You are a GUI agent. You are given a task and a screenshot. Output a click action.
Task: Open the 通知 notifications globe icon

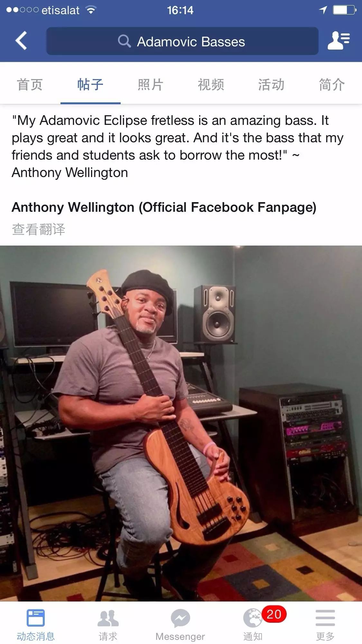(x=253, y=618)
